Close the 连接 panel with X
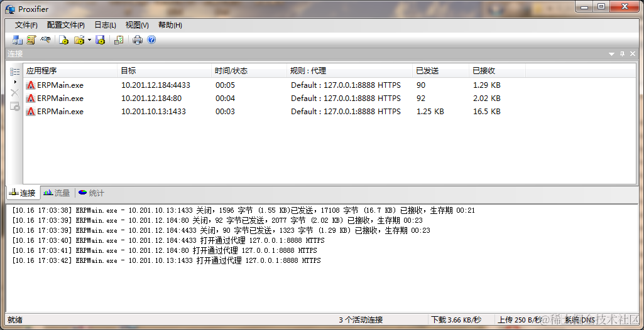Image resolution: width=644 pixels, height=330 pixels. tap(633, 54)
